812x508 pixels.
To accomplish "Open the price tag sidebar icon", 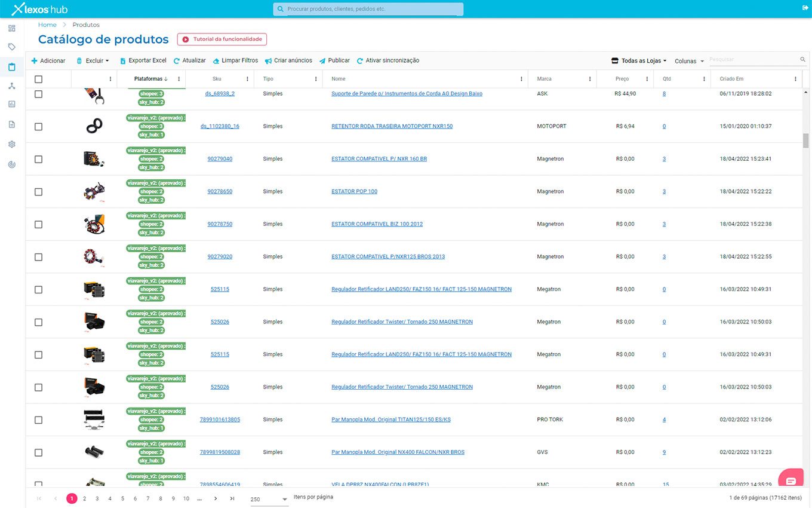I will tap(12, 47).
